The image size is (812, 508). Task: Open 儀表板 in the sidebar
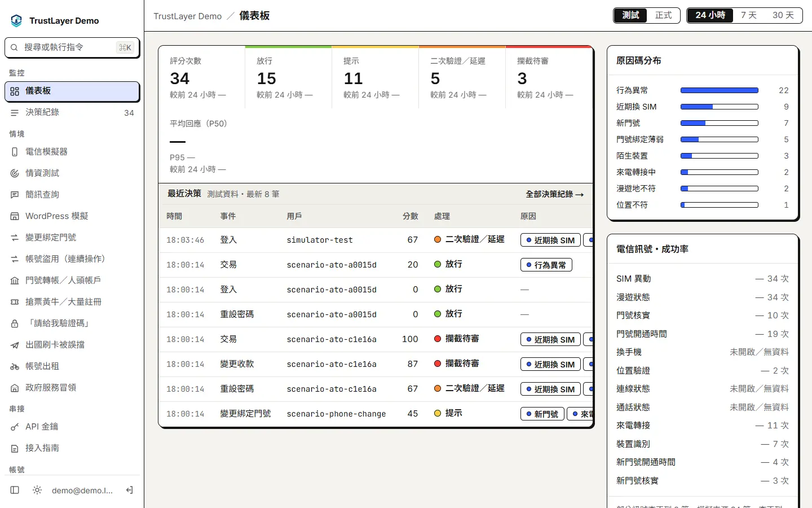click(x=72, y=91)
